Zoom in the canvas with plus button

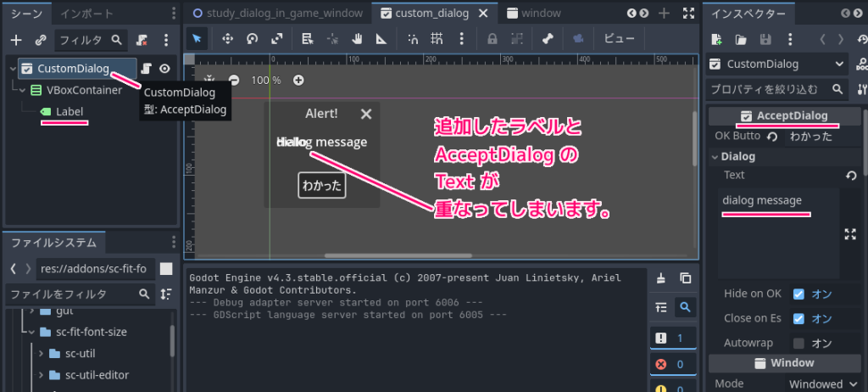[298, 81]
